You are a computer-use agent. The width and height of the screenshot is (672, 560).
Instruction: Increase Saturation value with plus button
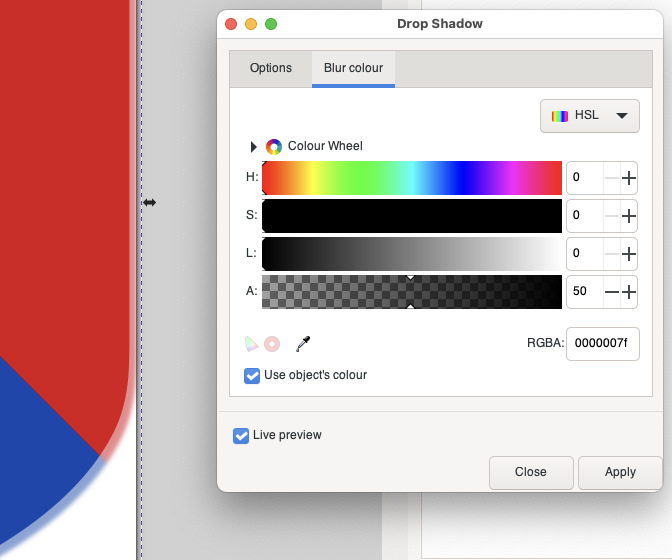click(629, 216)
